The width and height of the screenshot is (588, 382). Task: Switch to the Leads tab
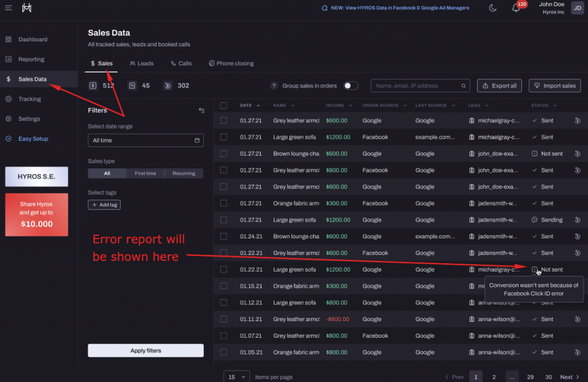(x=141, y=63)
